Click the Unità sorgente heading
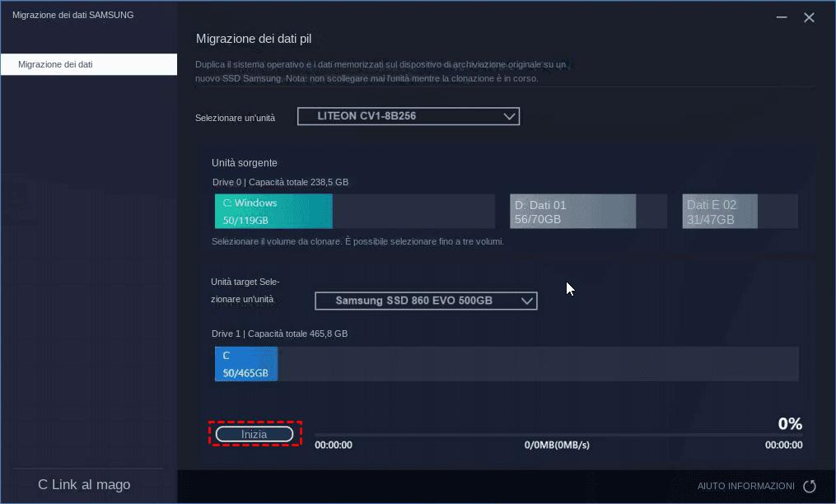The width and height of the screenshot is (836, 504). pos(244,163)
